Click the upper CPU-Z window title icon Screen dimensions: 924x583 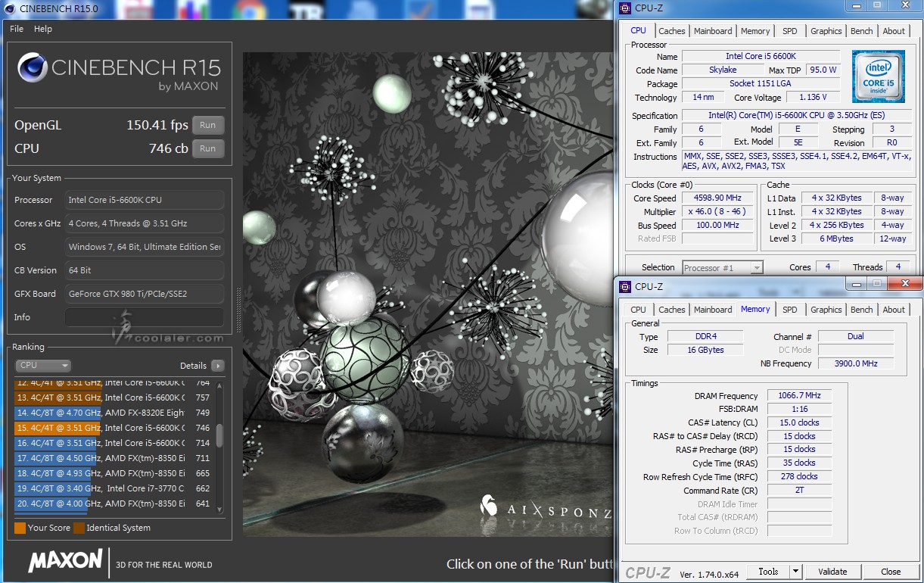(x=624, y=8)
